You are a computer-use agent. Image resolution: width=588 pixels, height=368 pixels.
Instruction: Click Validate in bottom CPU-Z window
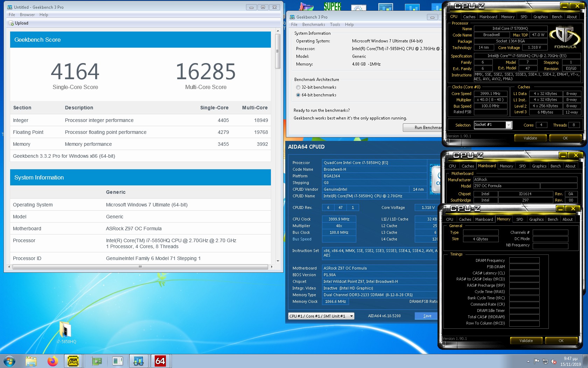(x=526, y=341)
